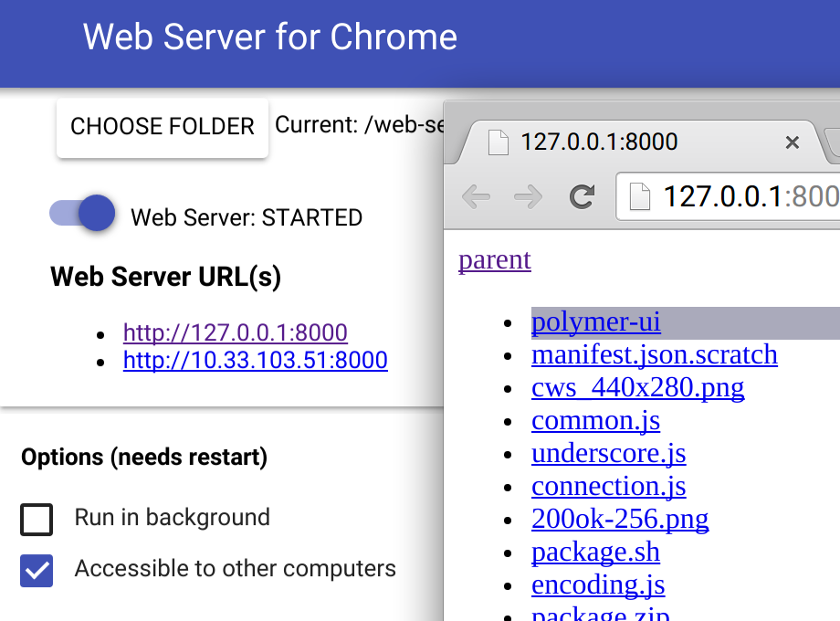Enable the Run in background checkbox
The height and width of the screenshot is (621, 840).
click(x=37, y=520)
